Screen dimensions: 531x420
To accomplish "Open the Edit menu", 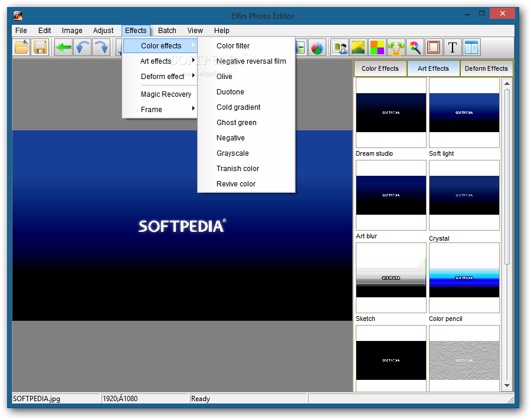I will 44,31.
